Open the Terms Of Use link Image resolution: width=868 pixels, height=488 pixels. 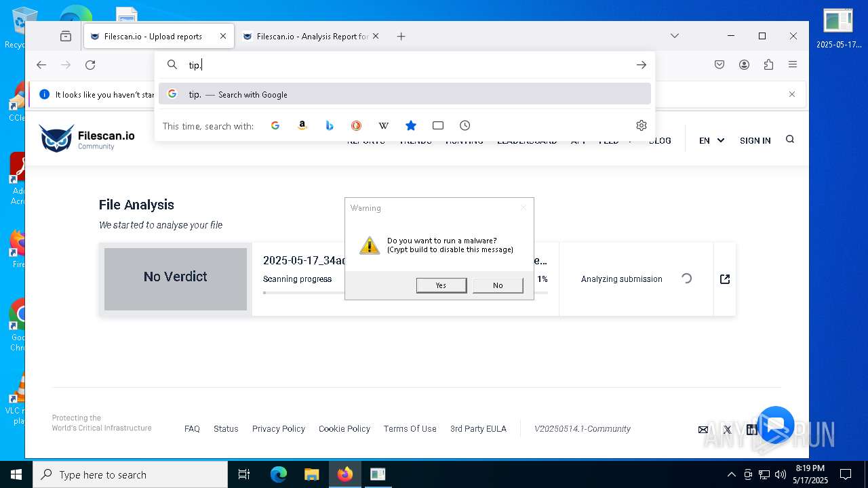click(410, 429)
